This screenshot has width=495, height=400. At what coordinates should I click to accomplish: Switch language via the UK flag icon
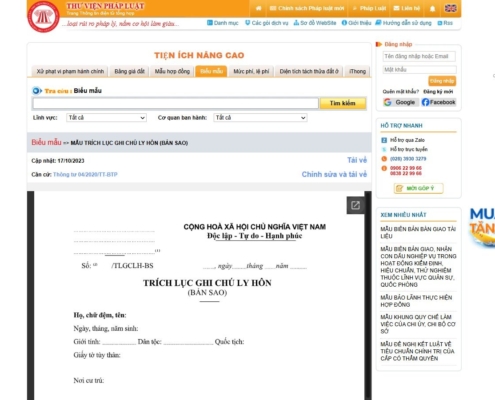(x=450, y=8)
